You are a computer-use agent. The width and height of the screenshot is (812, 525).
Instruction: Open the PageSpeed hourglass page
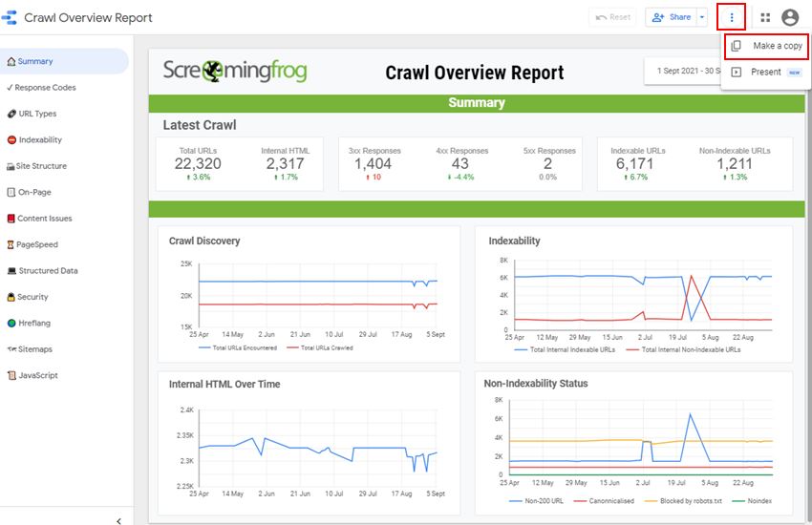pyautogui.click(x=32, y=244)
